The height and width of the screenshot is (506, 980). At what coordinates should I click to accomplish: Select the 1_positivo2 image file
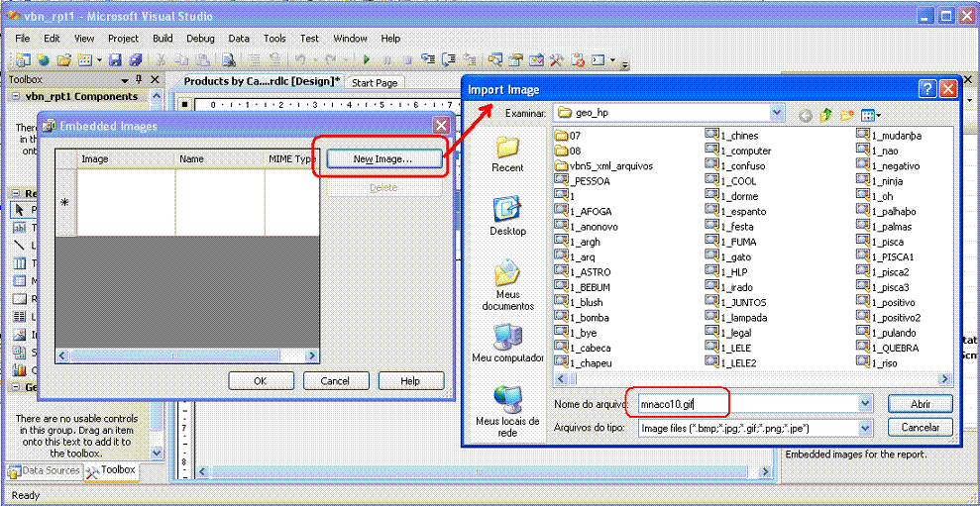click(x=888, y=317)
